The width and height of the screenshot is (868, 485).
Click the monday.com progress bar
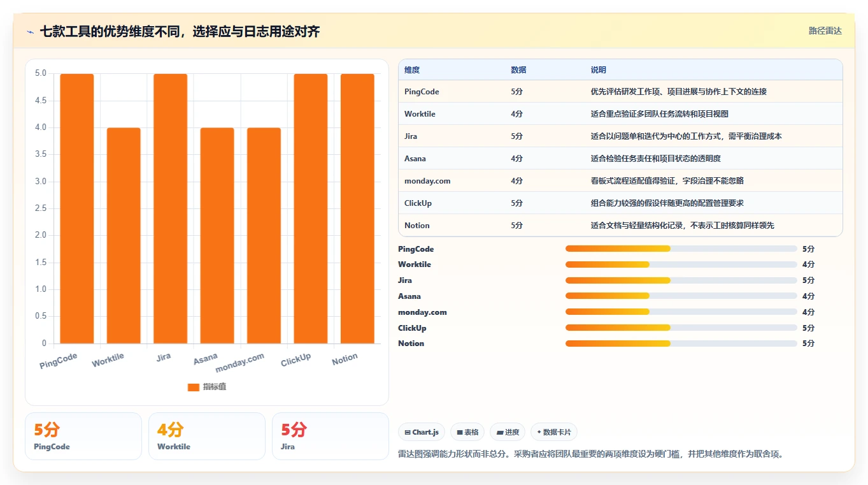coord(681,312)
